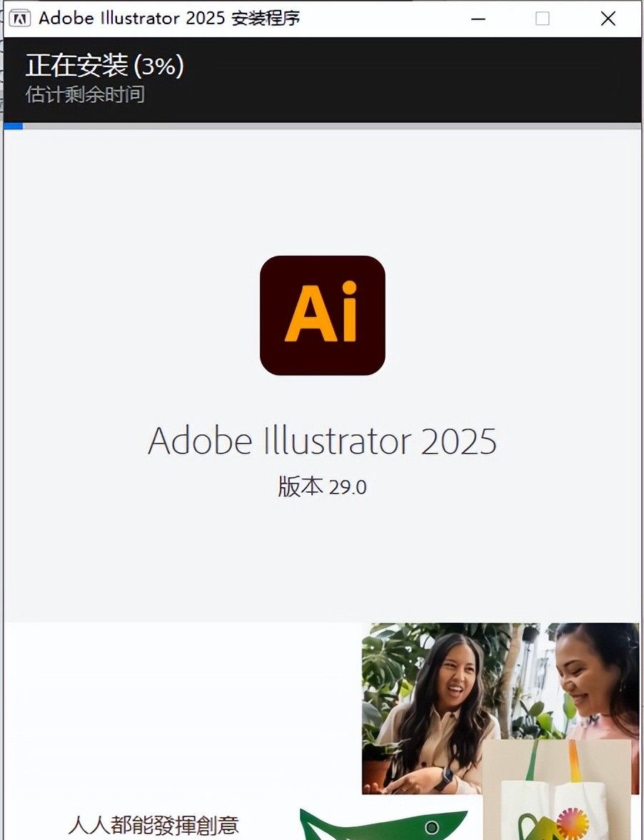Click the photo of two smiling women
Image resolution: width=644 pixels, height=840 pixels.
point(500,708)
